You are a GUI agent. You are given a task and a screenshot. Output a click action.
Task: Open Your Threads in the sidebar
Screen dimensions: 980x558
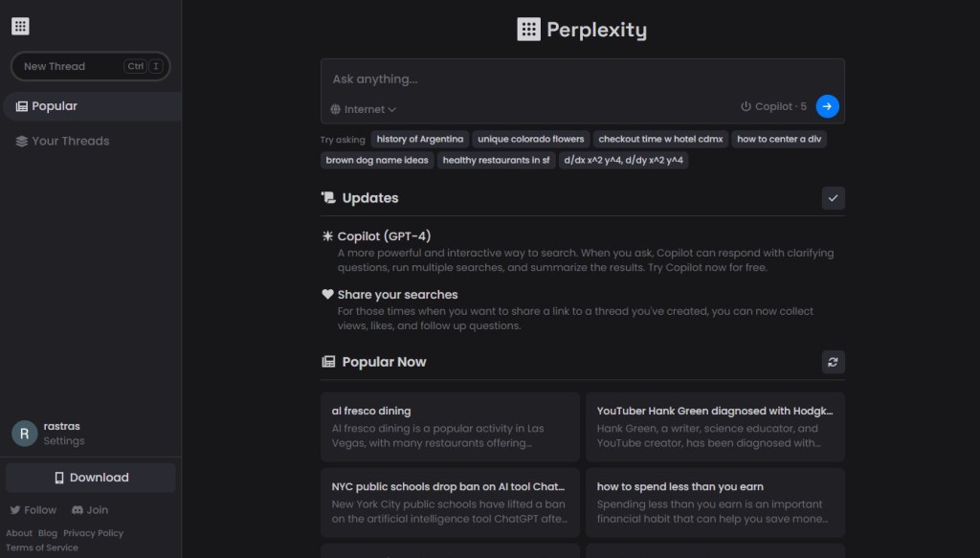tap(70, 141)
